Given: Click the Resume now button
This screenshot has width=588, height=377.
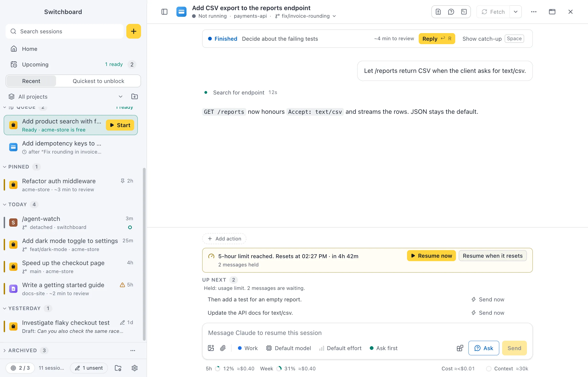Looking at the screenshot, I should 431,256.
